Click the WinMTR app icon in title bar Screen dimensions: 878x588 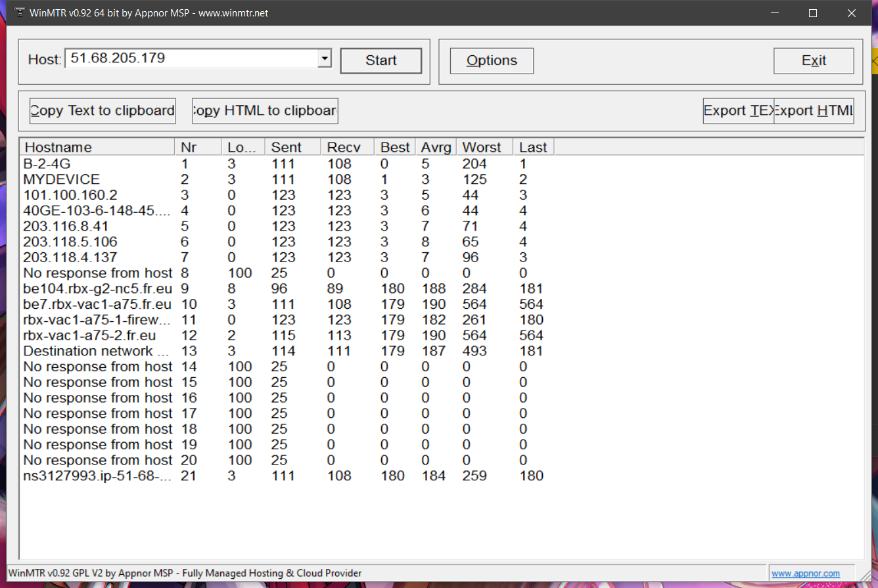pyautogui.click(x=18, y=12)
